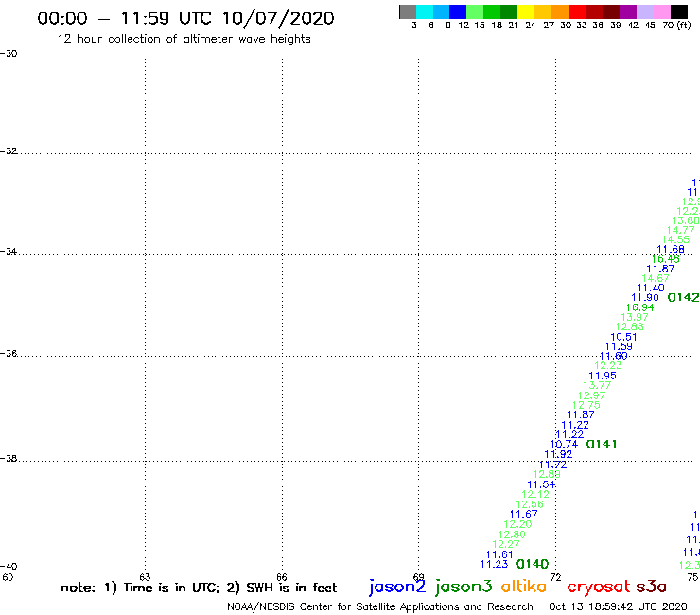Click wave height value "12.88"
This screenshot has width=700, height=615.
[629, 327]
